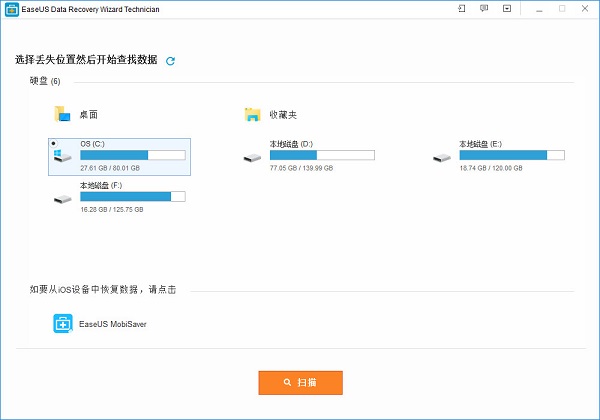
Task: Click the 27.61 GB / 80.01 GB text
Action: point(110,168)
